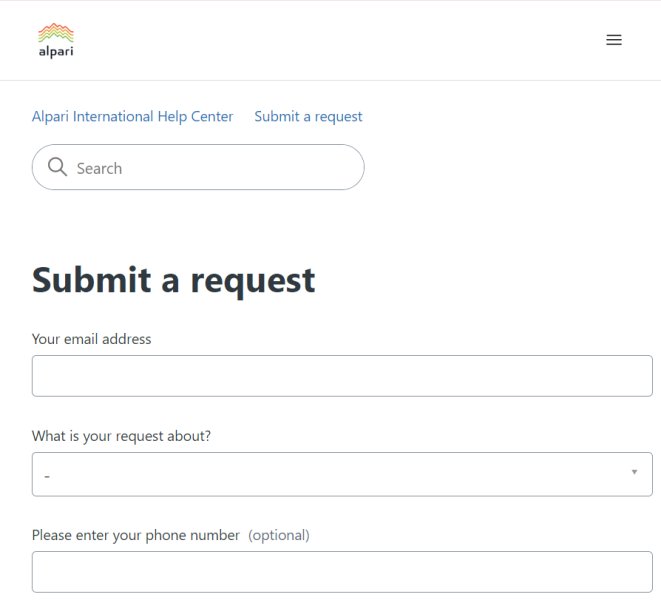Screen dimensions: 661x600
Task: Focus the Search text box
Action: pyautogui.click(x=215, y=168)
